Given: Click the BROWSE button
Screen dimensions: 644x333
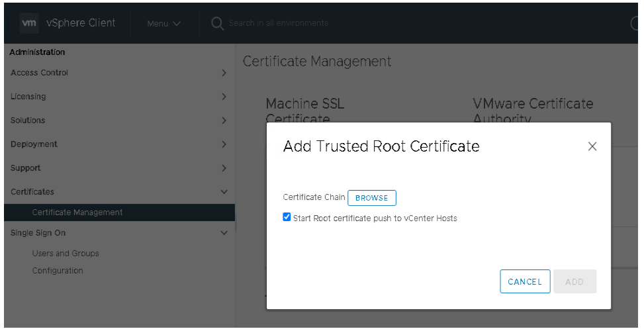Looking at the screenshot, I should 372,198.
